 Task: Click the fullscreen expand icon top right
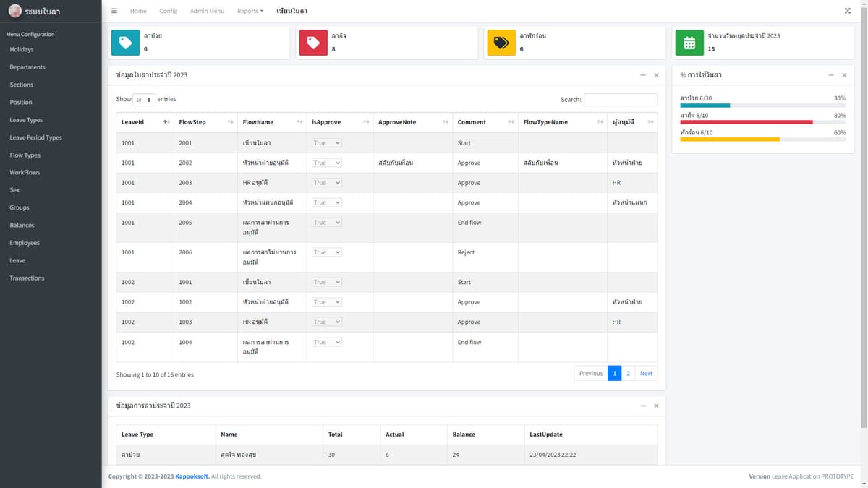pyautogui.click(x=848, y=11)
